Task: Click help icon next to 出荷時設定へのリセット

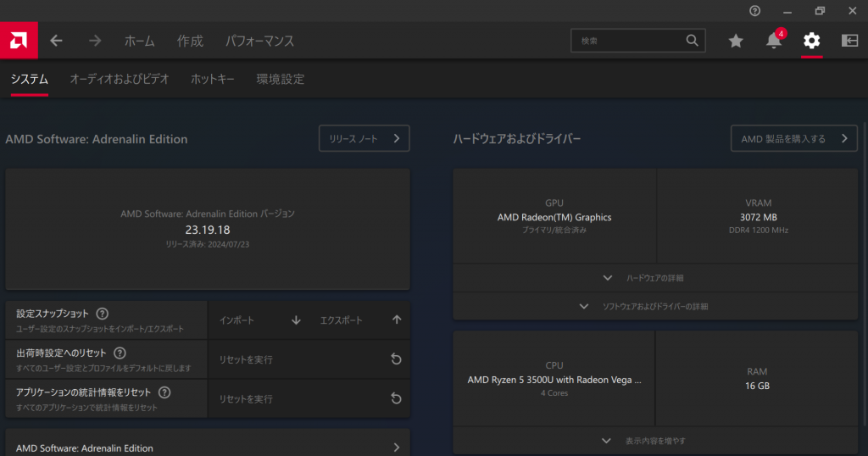Action: tap(120, 353)
